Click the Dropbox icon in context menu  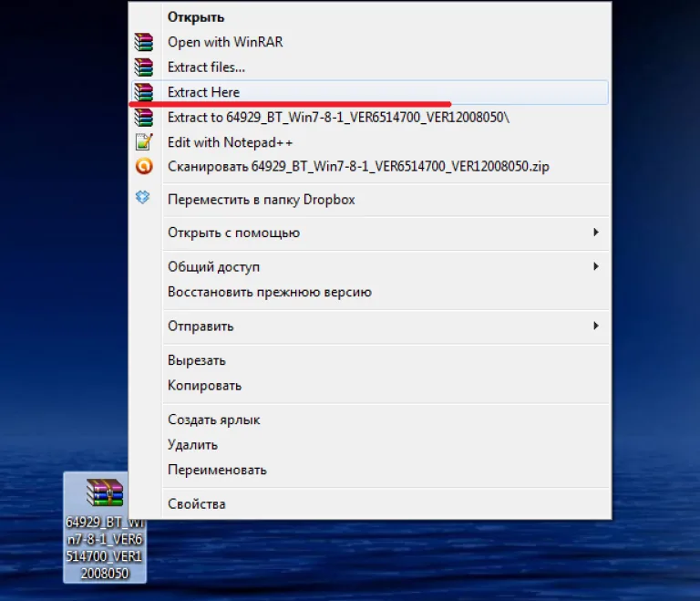(142, 197)
